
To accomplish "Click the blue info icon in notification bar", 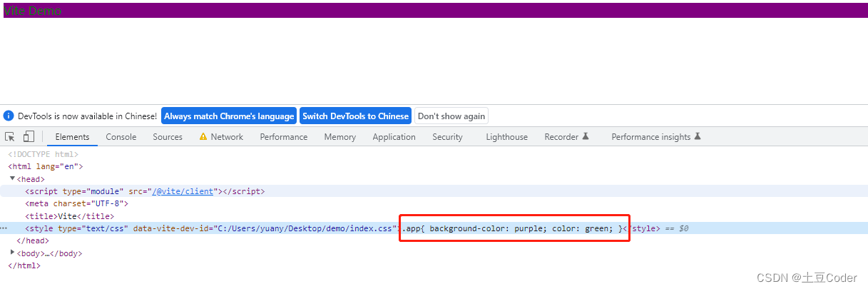I will click(9, 116).
